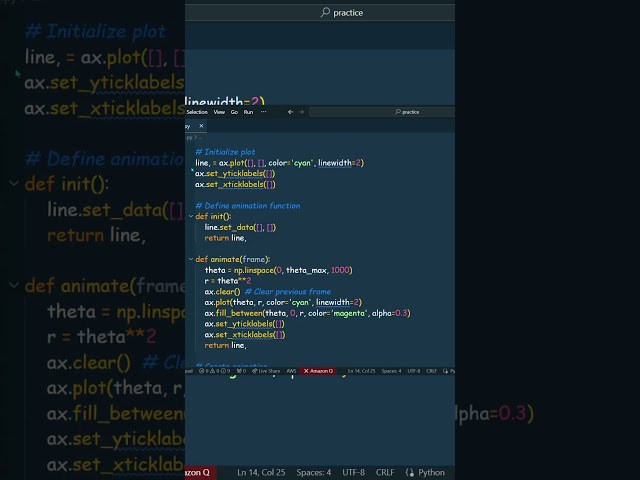
Task: Collapse the 'def init()' block in the center editor
Action: [x=191, y=216]
